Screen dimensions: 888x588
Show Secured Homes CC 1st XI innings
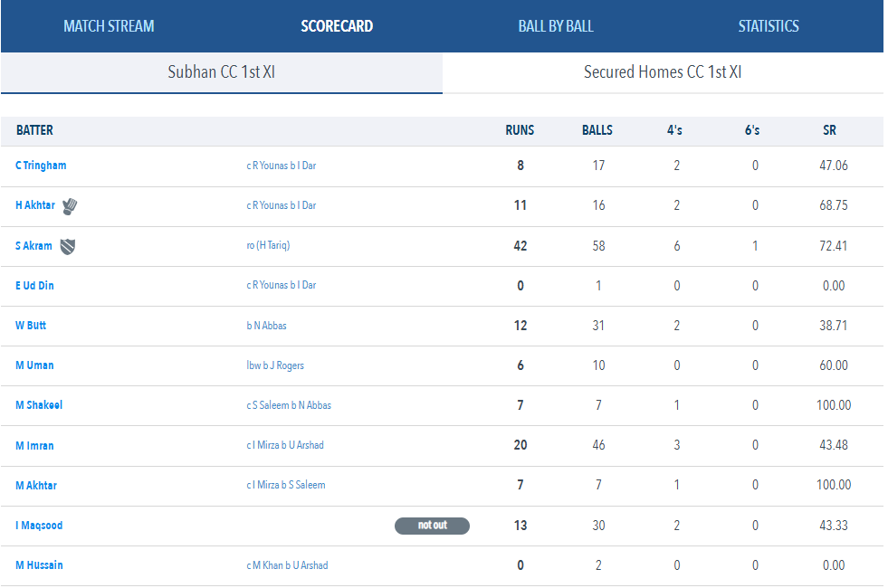coord(663,72)
